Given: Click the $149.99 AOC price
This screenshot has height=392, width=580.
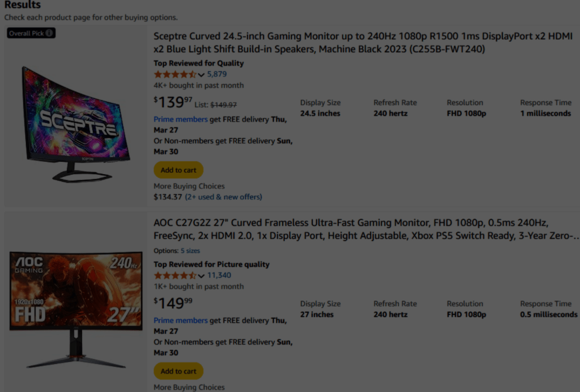Looking at the screenshot, I should click(173, 303).
